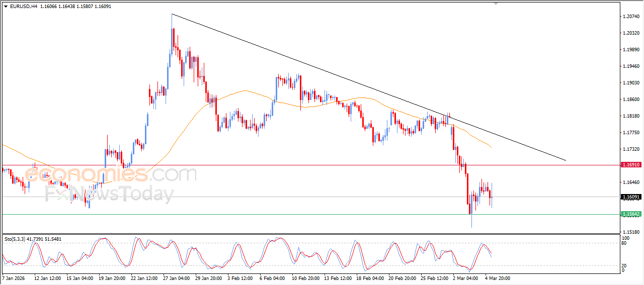Click the 18 Feb 04:00 time label
Image resolution: width=644 pixels, height=285 pixels.
coord(370,278)
